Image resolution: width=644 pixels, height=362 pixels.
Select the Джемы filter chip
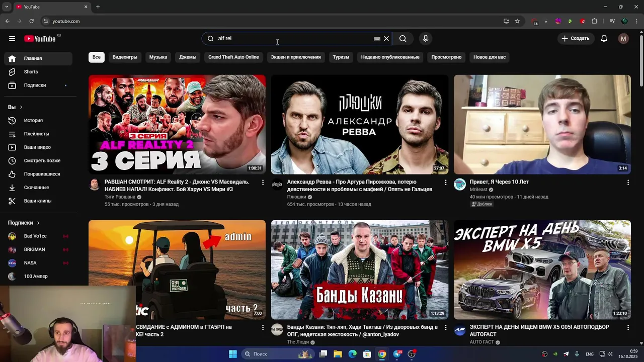(188, 57)
